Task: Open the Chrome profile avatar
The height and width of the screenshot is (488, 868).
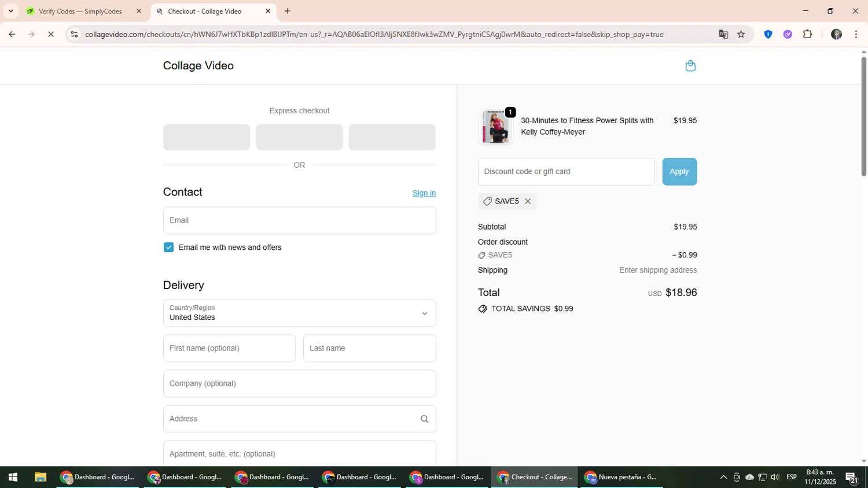Action: point(836,34)
